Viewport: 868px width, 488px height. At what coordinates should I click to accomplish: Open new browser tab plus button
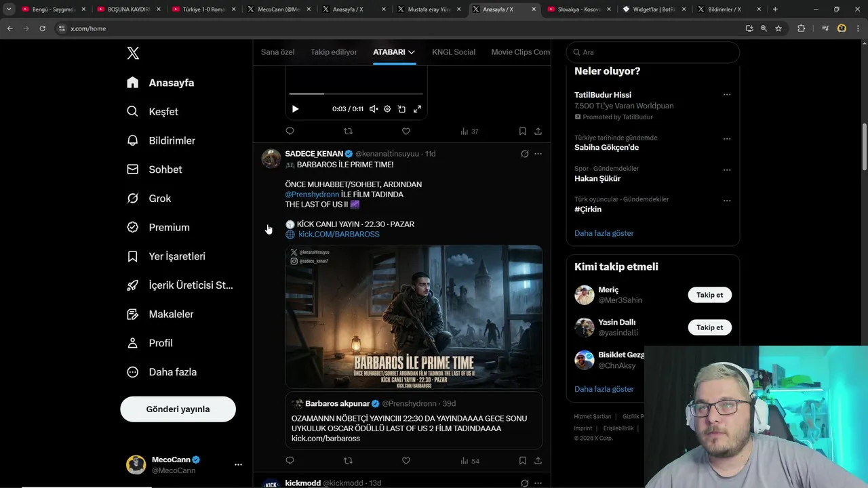point(775,9)
